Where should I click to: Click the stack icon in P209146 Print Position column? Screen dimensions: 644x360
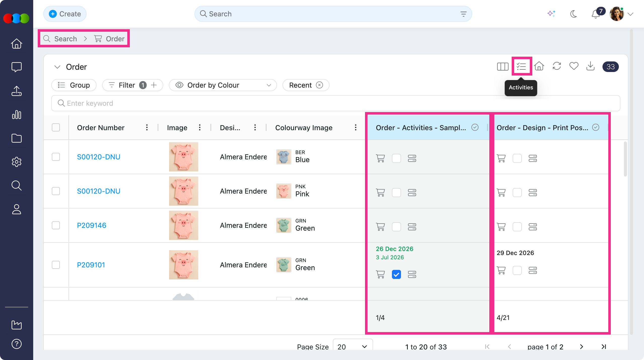click(533, 227)
